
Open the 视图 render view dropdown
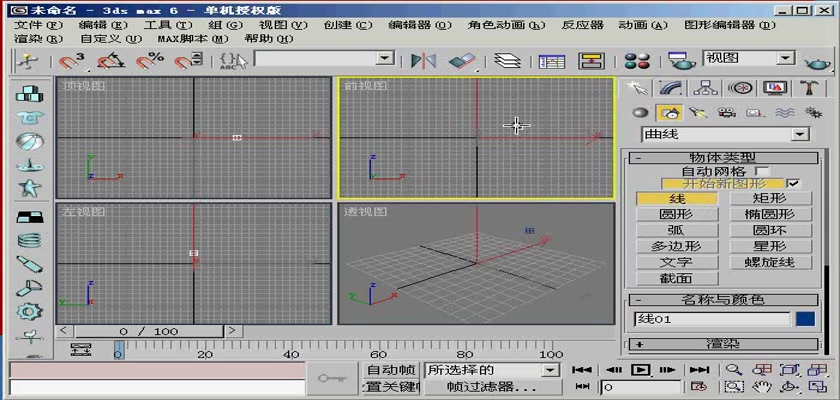[x=785, y=58]
